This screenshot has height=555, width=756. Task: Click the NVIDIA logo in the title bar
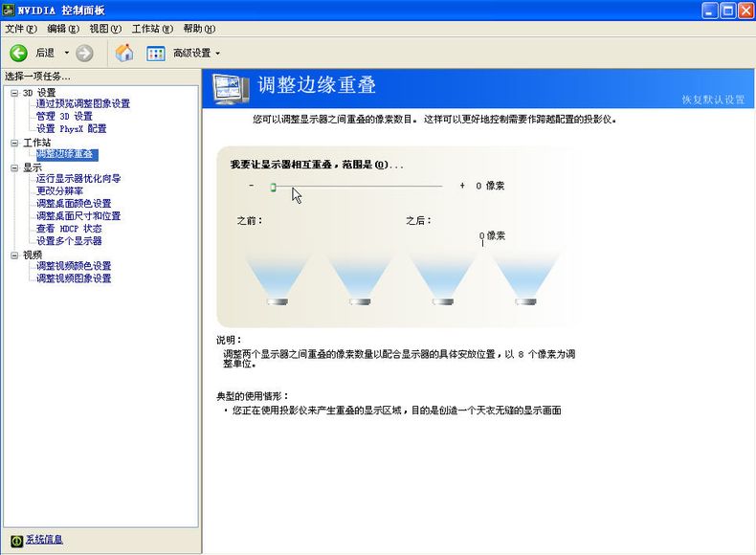(x=9, y=10)
